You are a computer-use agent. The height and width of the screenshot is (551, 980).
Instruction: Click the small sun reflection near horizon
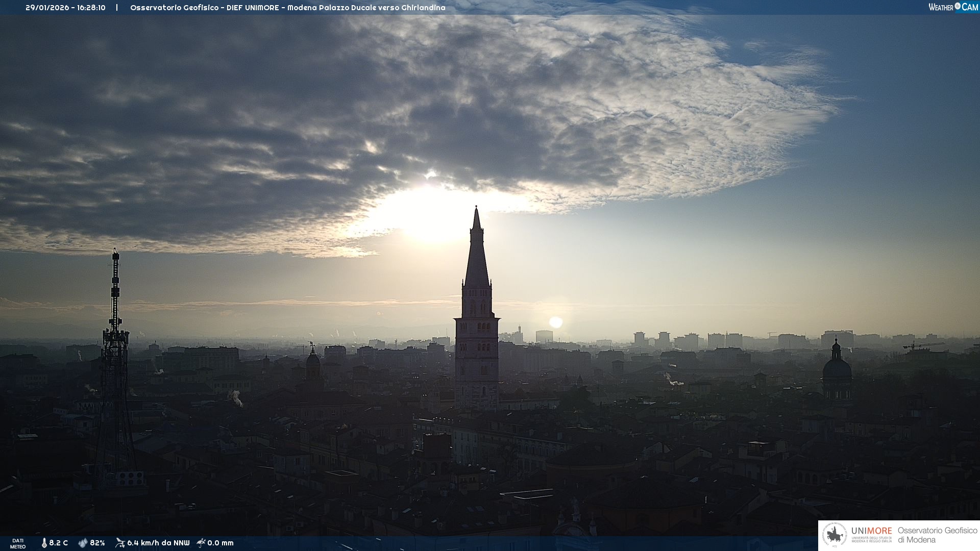coord(556,322)
